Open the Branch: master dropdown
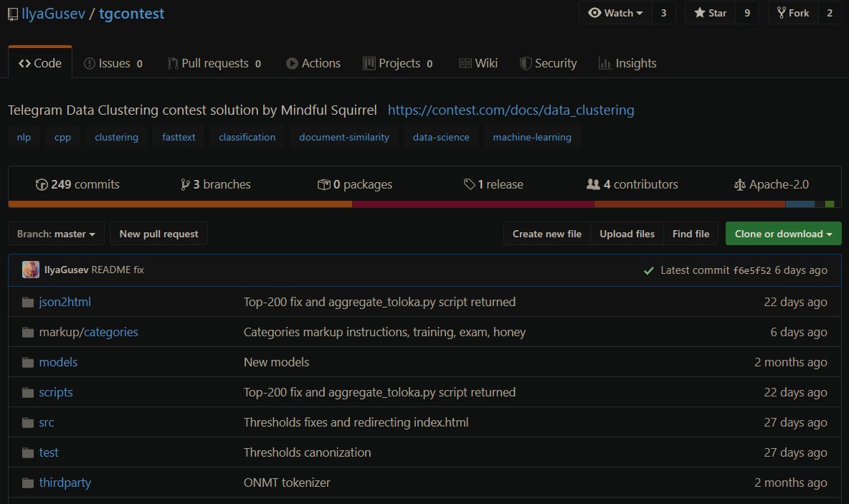Image resolution: width=849 pixels, height=504 pixels. pyautogui.click(x=56, y=234)
